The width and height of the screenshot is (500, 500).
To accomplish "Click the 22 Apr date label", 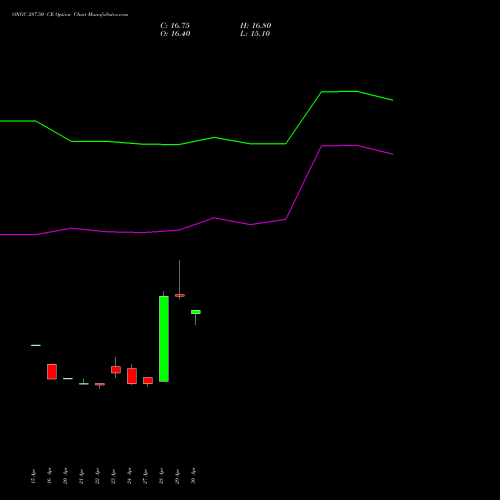I will [97, 476].
